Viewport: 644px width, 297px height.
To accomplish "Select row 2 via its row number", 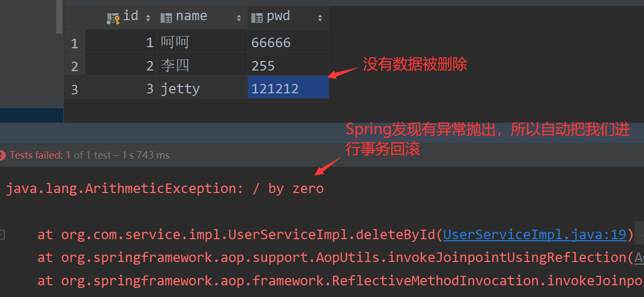I will (74, 66).
